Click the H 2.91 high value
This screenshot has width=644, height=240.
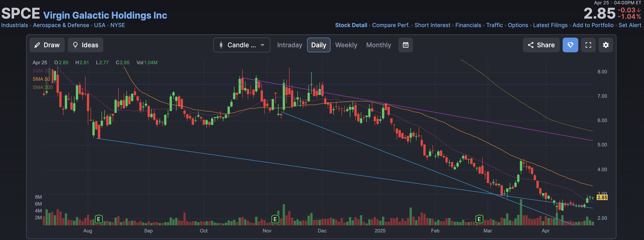(x=82, y=63)
